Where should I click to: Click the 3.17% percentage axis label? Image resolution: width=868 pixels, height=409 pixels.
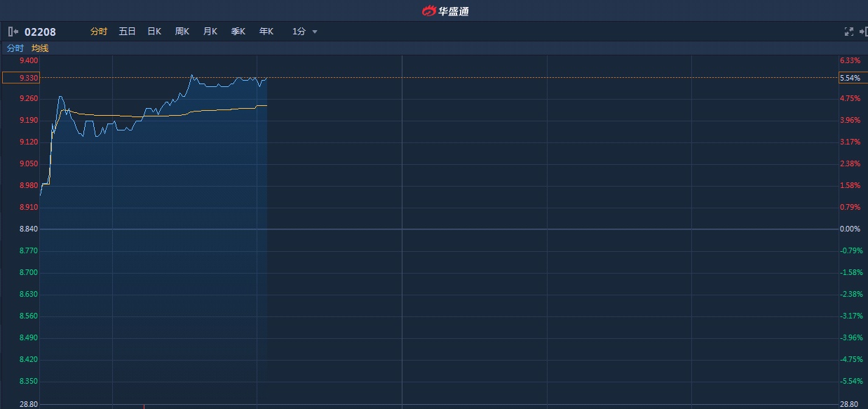(x=850, y=142)
